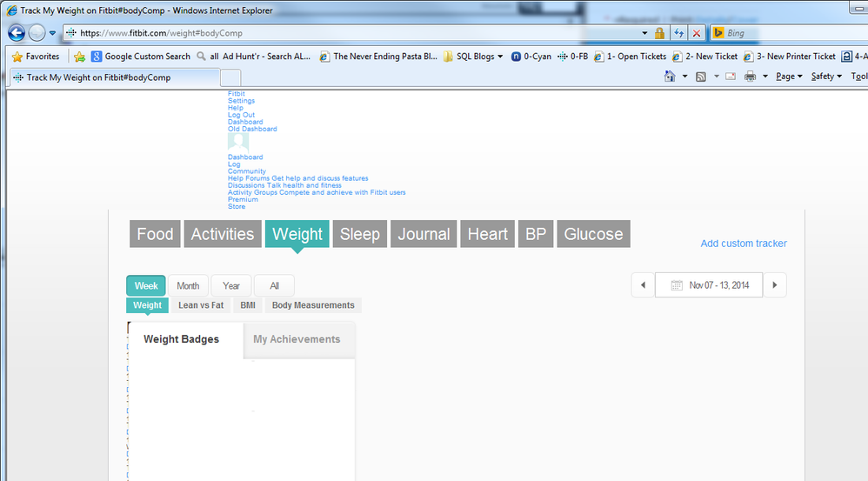
Task: Click the Read mail envelope icon
Action: pos(731,77)
